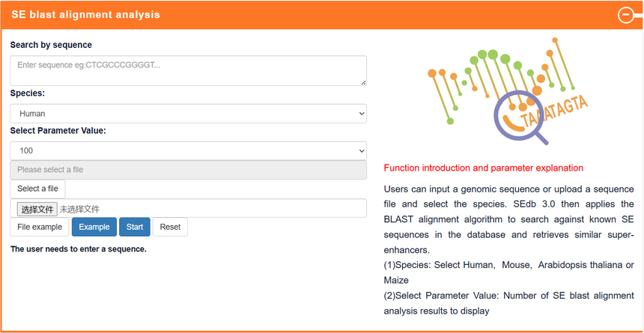This screenshot has width=644, height=333.
Task: Reset the form fields
Action: click(x=170, y=227)
